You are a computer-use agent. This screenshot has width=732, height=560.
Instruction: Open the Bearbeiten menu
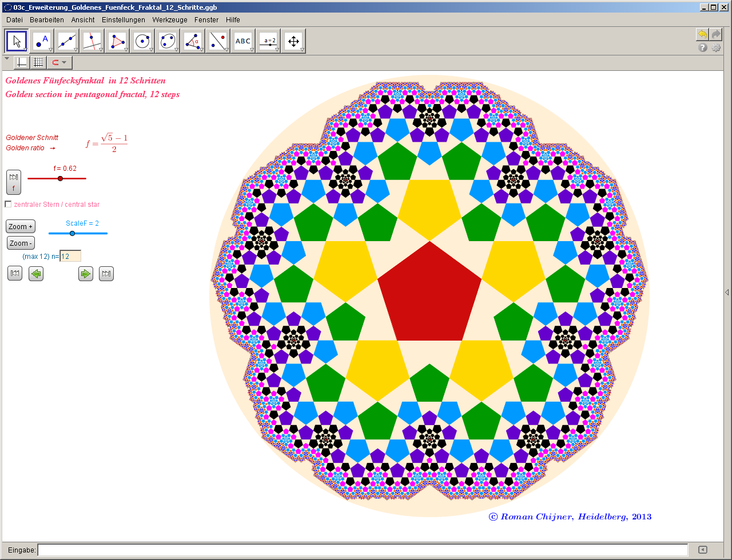(47, 19)
